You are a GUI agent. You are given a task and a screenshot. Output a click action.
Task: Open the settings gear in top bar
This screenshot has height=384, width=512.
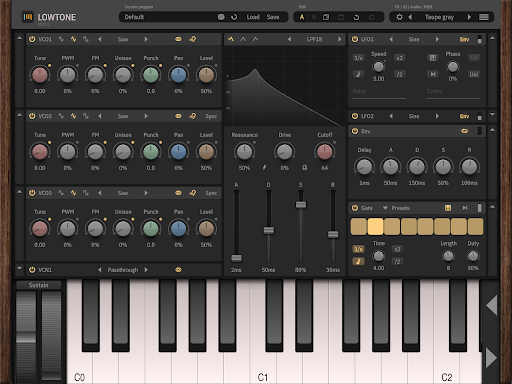tap(399, 17)
